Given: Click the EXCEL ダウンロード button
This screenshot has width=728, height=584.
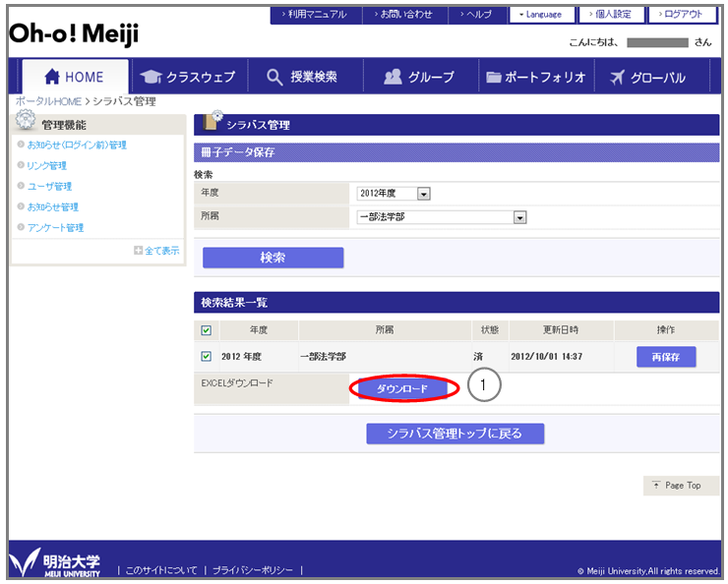Looking at the screenshot, I should 402,388.
